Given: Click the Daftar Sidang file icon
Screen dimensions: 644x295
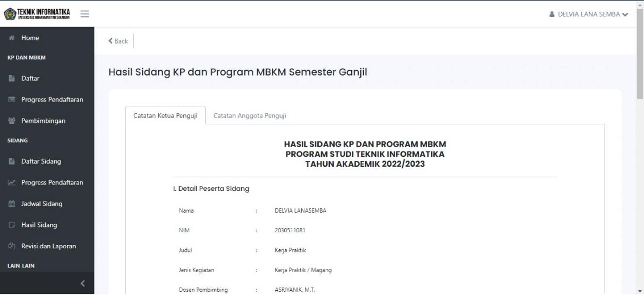Looking at the screenshot, I should 11,161.
